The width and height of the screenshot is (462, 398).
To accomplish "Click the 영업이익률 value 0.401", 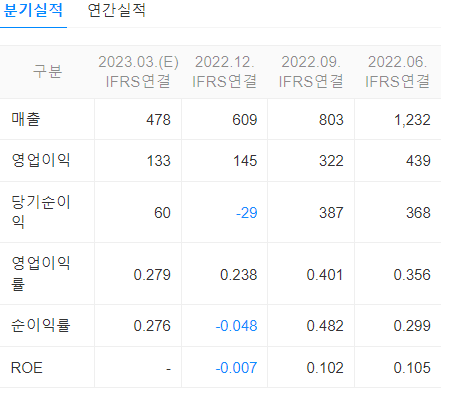I will [x=325, y=275].
